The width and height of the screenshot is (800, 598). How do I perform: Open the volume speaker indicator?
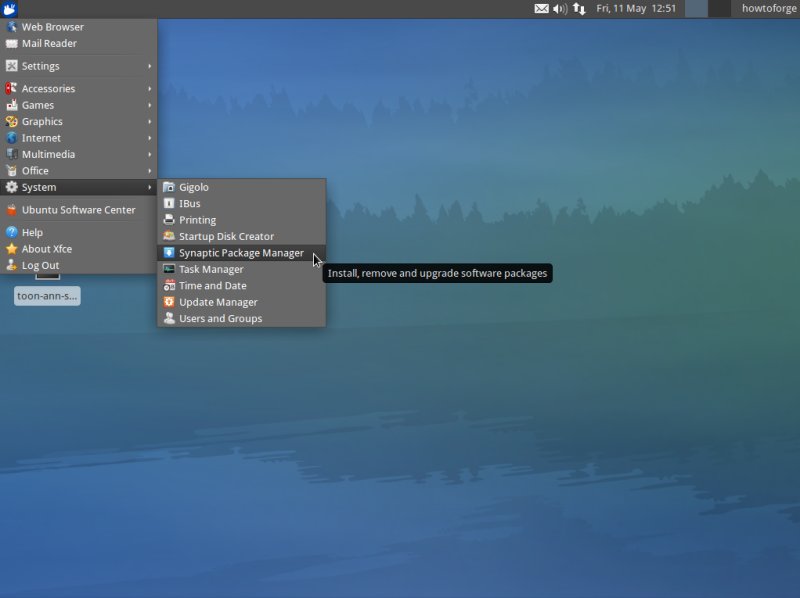(560, 9)
